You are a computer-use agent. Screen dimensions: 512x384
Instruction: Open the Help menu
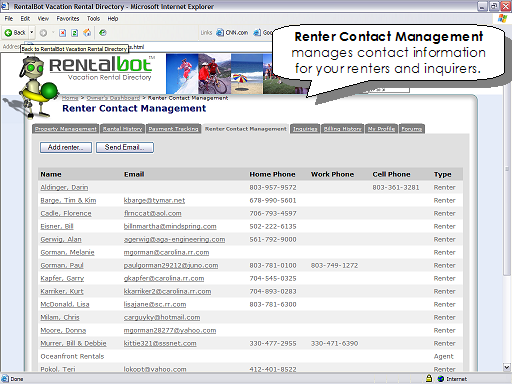[113, 19]
